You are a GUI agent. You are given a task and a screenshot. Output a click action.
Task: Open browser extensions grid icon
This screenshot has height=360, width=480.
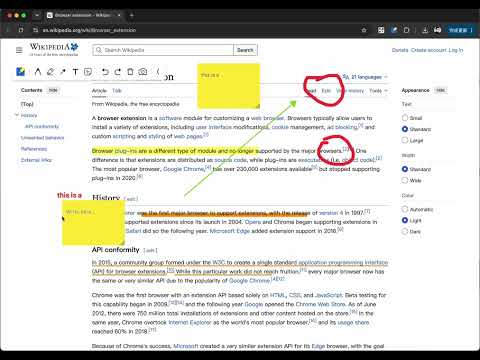381,30
